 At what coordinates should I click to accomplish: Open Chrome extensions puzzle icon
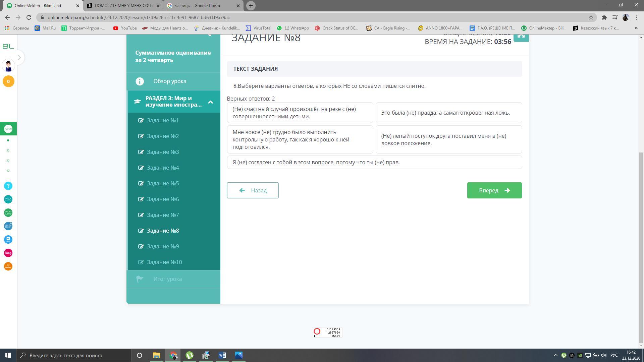click(x=604, y=17)
